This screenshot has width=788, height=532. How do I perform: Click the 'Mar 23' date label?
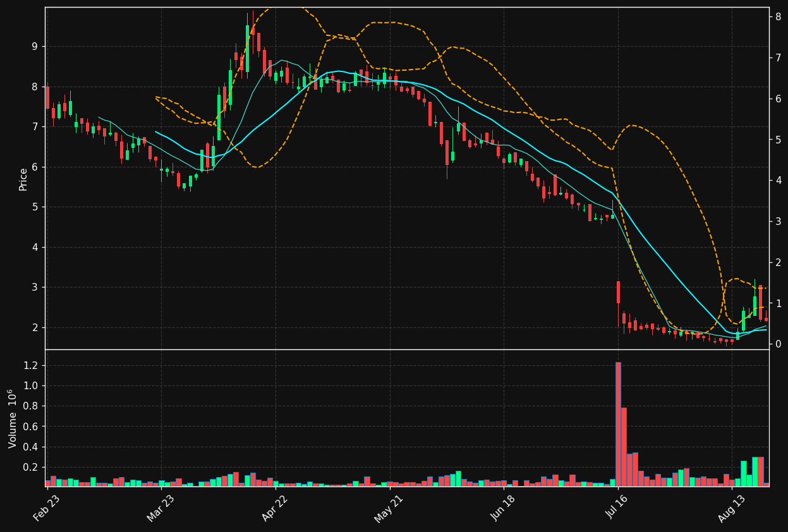pos(161,507)
